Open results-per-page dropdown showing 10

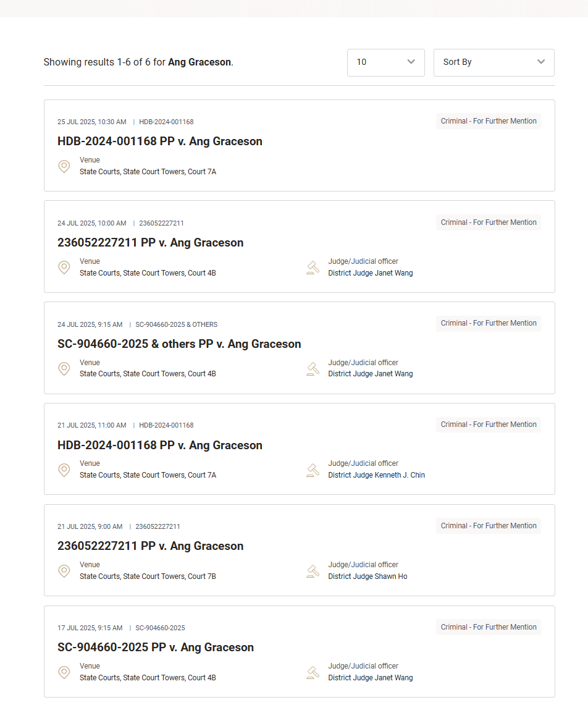(385, 62)
